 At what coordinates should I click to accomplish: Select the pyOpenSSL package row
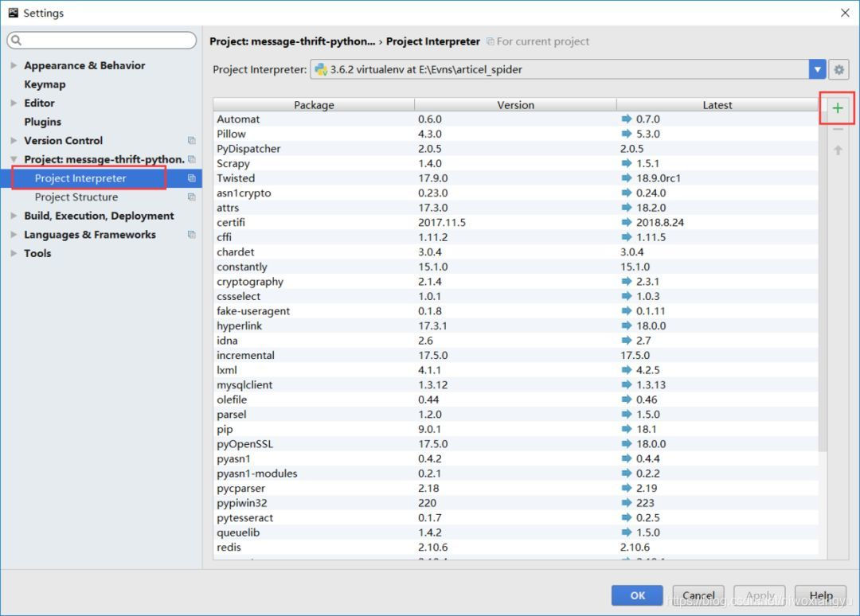[515, 444]
